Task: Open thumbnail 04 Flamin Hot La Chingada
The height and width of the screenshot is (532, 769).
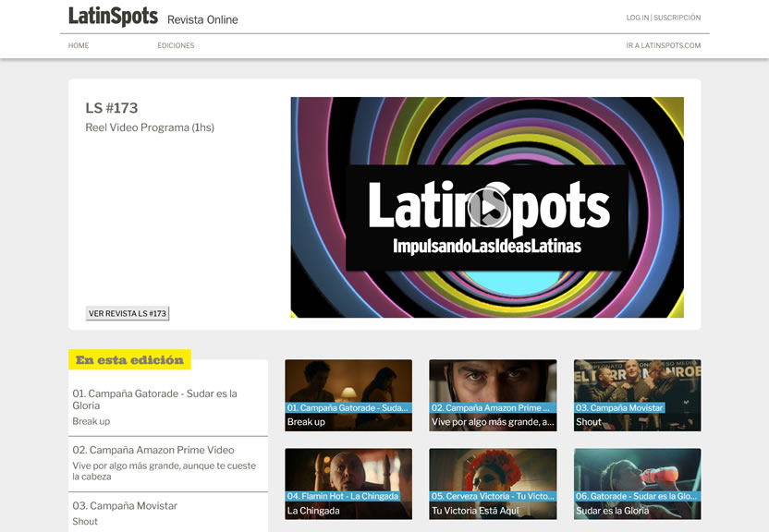Action: (348, 484)
